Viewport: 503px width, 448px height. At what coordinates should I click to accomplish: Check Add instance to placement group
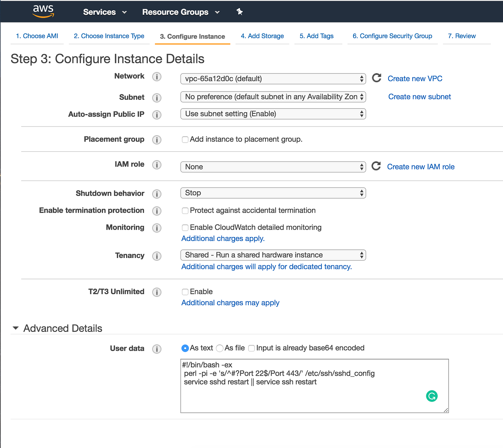coord(185,140)
